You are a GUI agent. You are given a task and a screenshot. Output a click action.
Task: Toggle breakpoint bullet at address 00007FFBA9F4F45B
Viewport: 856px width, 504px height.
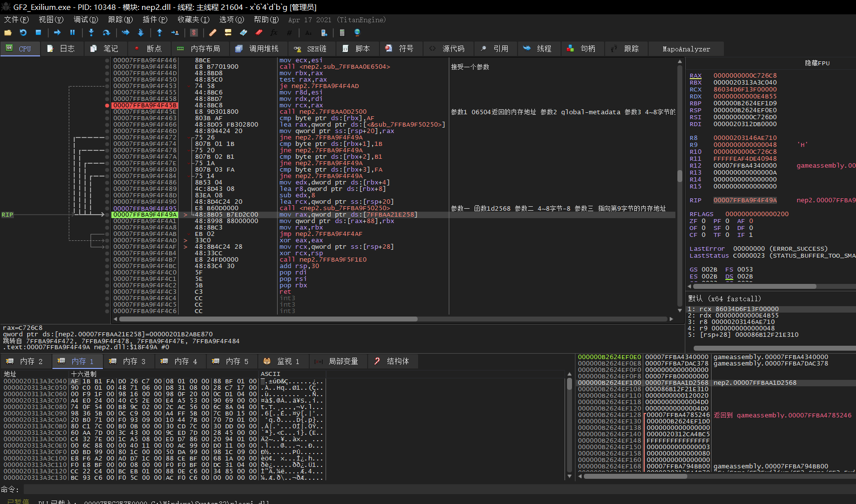(107, 105)
